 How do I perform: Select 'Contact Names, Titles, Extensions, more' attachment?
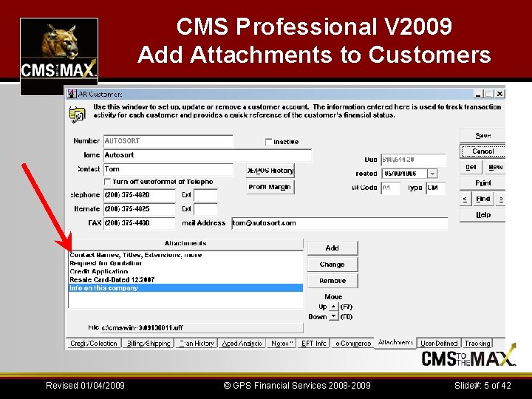185,255
